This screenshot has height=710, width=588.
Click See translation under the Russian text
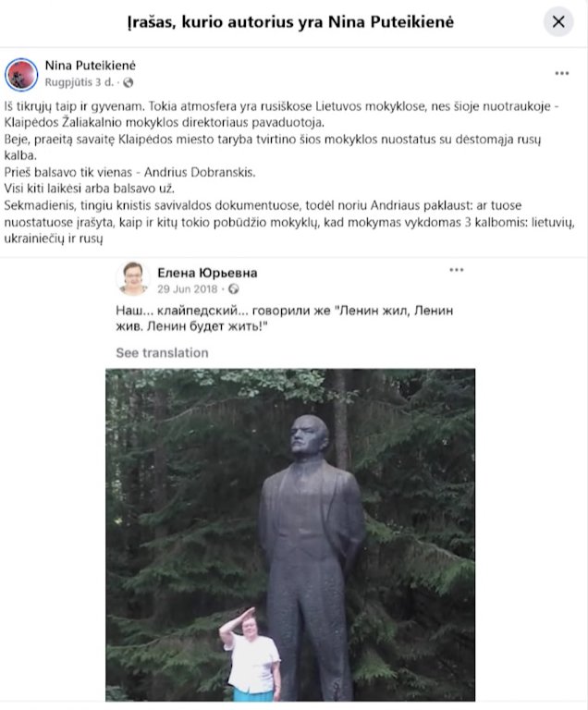[x=162, y=353]
